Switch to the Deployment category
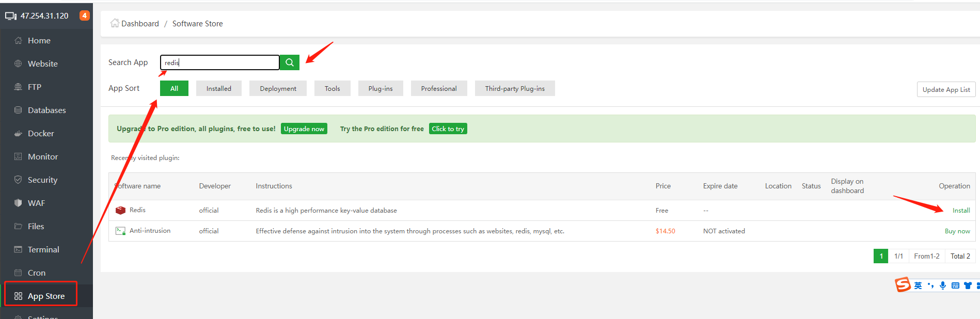 pos(278,88)
